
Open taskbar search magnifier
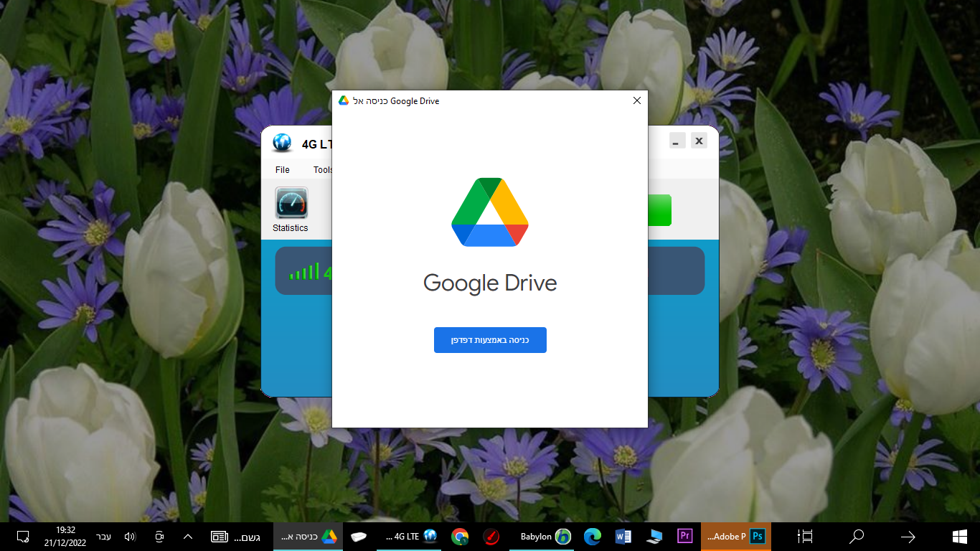pos(856,537)
